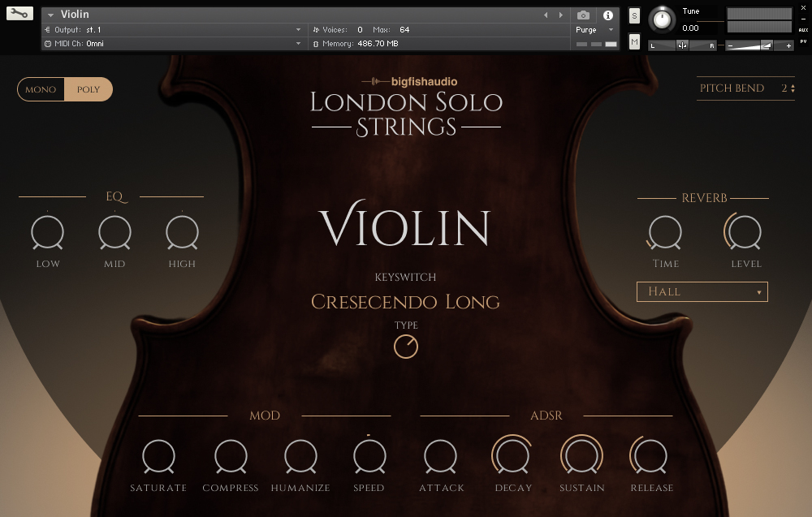
Task: Switch to MONO mode
Action: [x=41, y=89]
